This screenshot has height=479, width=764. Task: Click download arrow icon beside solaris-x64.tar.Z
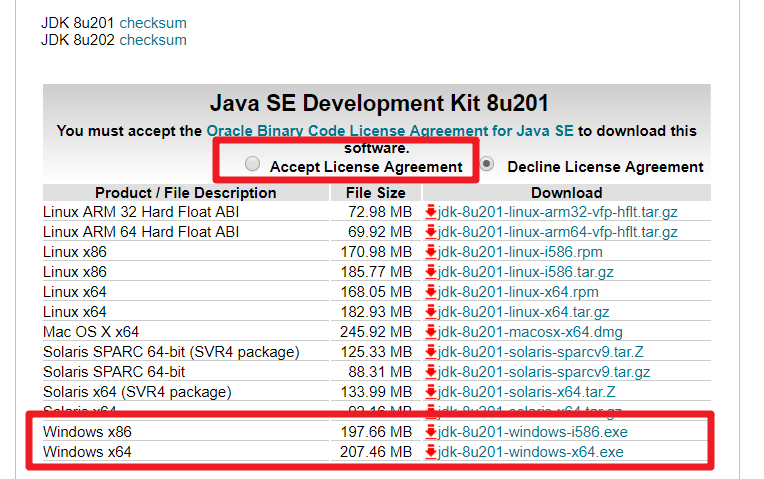pos(431,392)
